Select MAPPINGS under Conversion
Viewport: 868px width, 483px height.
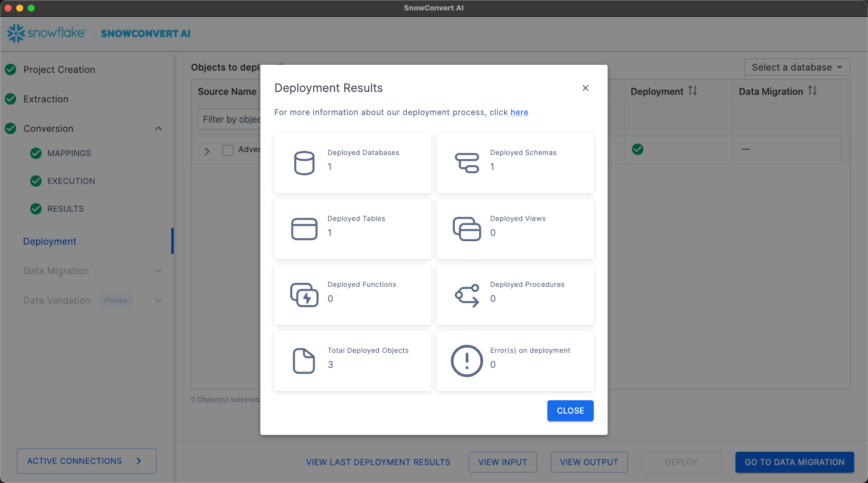(69, 153)
